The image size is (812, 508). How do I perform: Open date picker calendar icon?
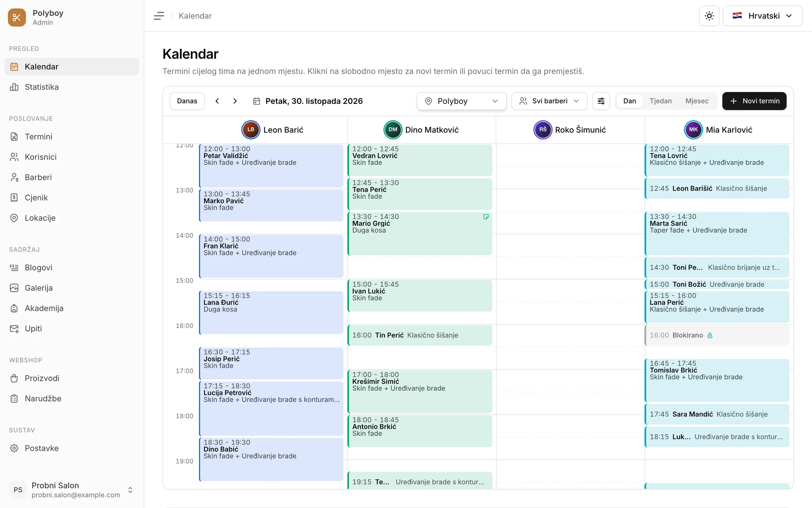pos(257,101)
